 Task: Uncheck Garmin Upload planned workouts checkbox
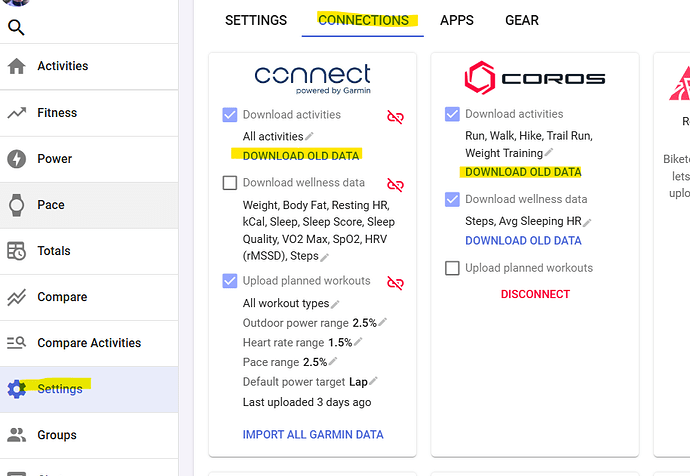point(230,281)
